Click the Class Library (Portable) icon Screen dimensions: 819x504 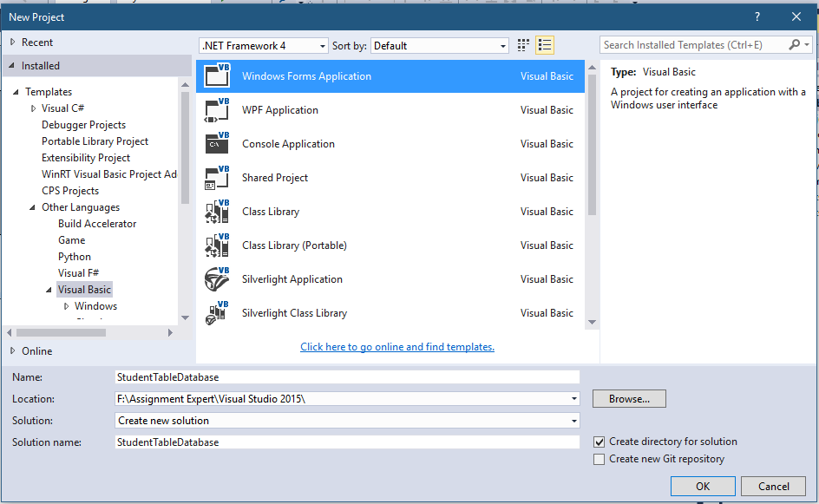click(x=216, y=245)
